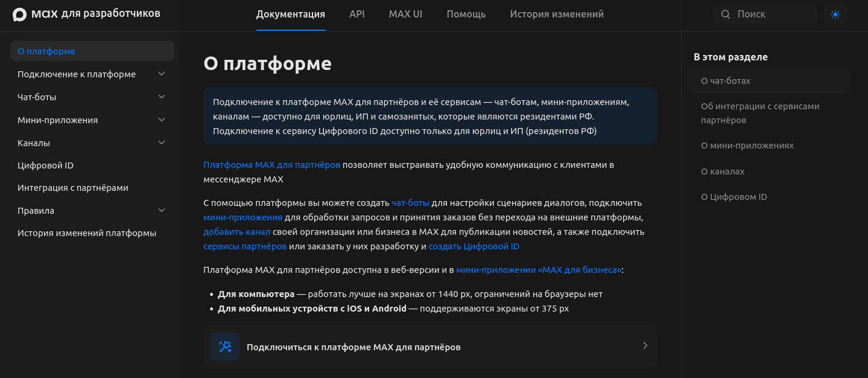Open Интеграция с партнёрами sidebar item
Screen dimensions: 868x378
[x=73, y=188]
